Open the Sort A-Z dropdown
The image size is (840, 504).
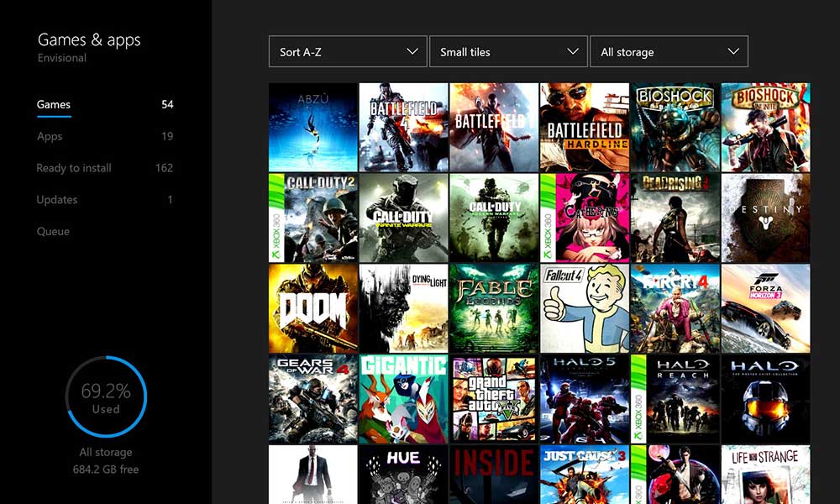tap(348, 51)
